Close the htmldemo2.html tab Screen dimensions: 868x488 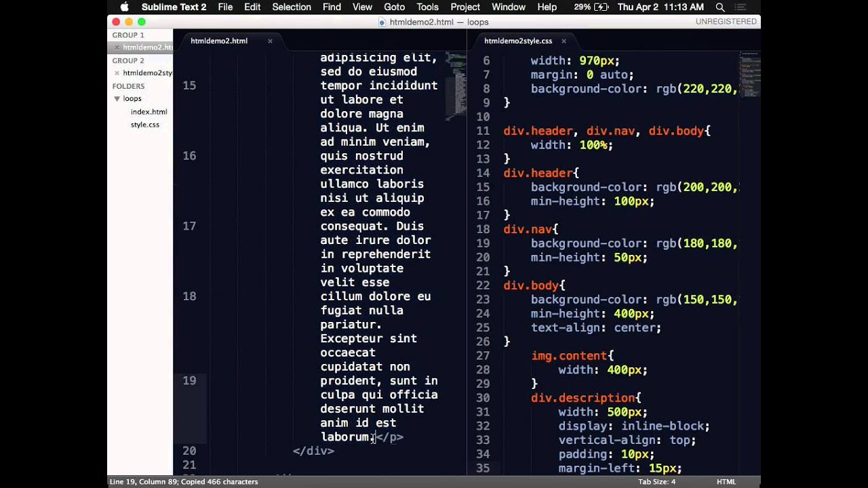270,41
